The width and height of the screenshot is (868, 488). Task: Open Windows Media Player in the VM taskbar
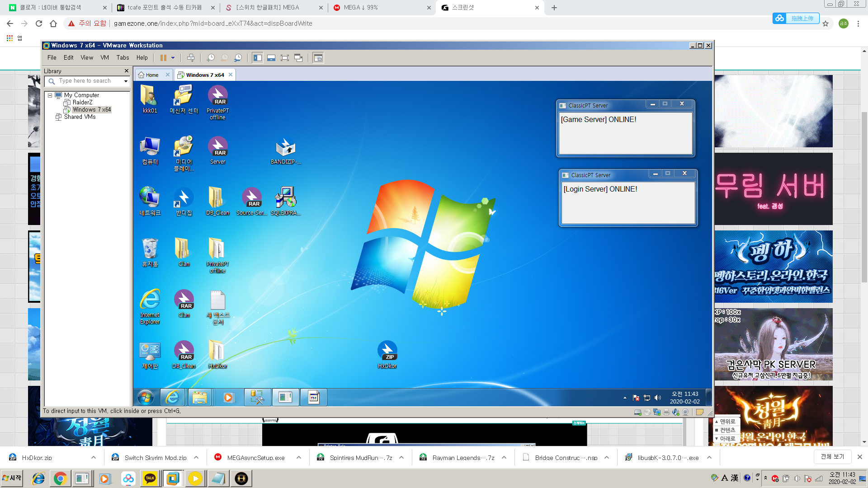click(228, 397)
